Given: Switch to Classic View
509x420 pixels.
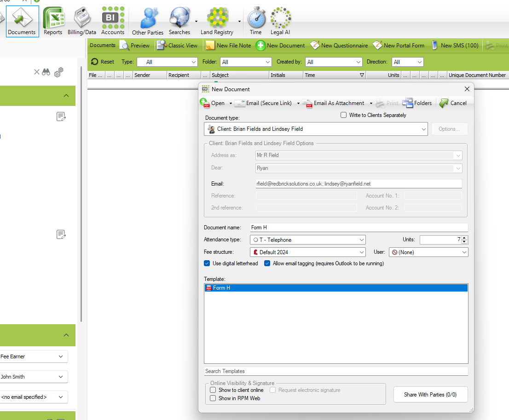Looking at the screenshot, I should 177,46.
